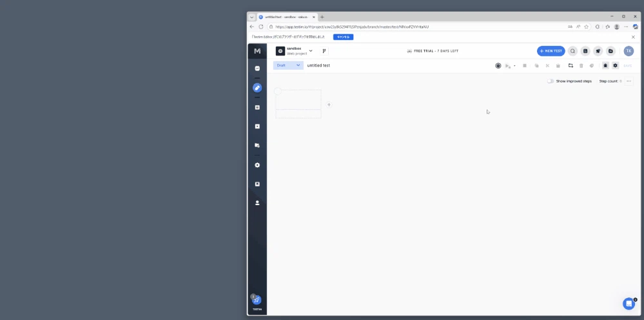Click the empty dashed step placeholder
The height and width of the screenshot is (320, 644).
(x=298, y=104)
